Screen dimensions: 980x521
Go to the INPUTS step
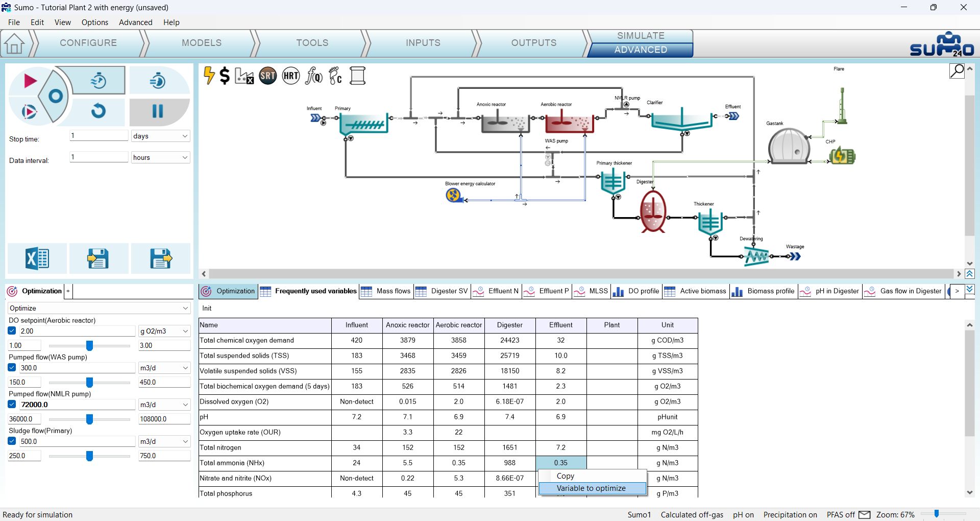(x=423, y=43)
